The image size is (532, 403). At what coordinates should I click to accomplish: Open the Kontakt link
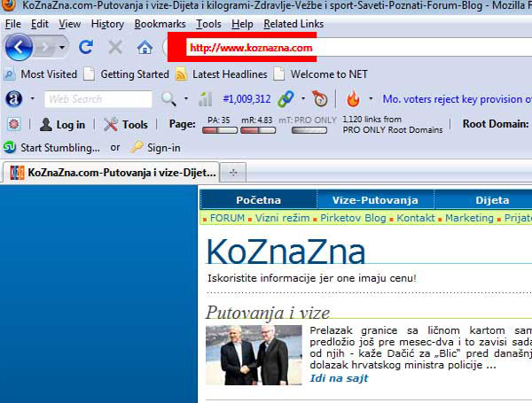tap(415, 218)
